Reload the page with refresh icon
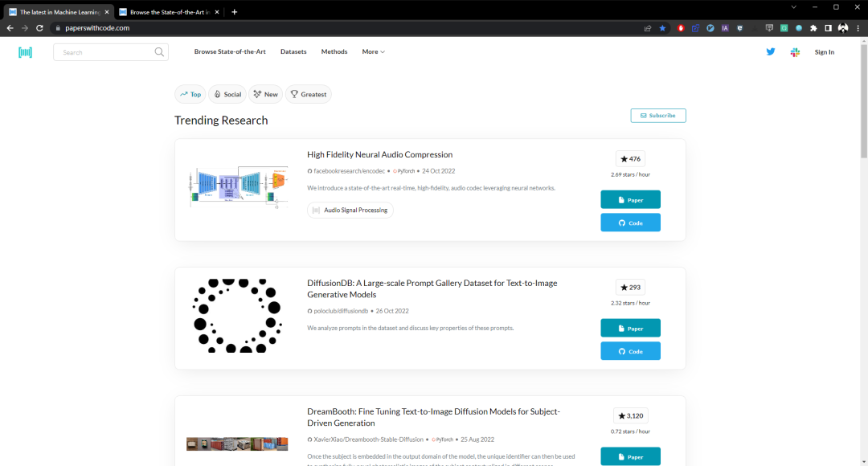This screenshot has height=466, width=868. (39, 27)
